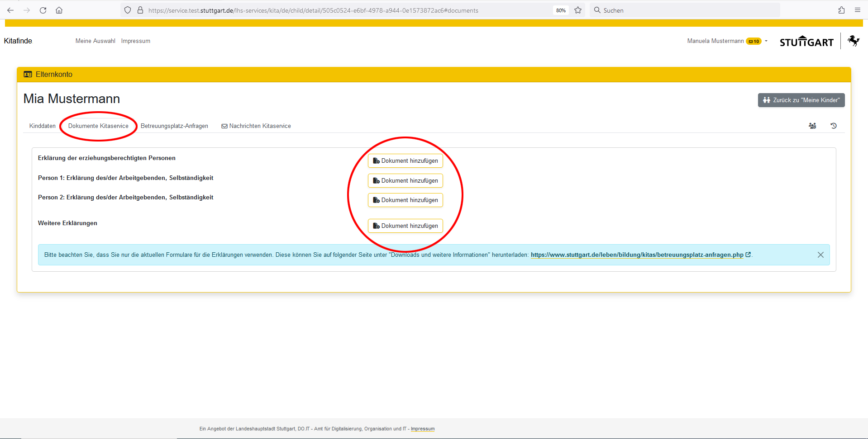868x439 pixels.
Task: Open the Betreuungsplatz-Anfragen tab
Action: pyautogui.click(x=174, y=126)
